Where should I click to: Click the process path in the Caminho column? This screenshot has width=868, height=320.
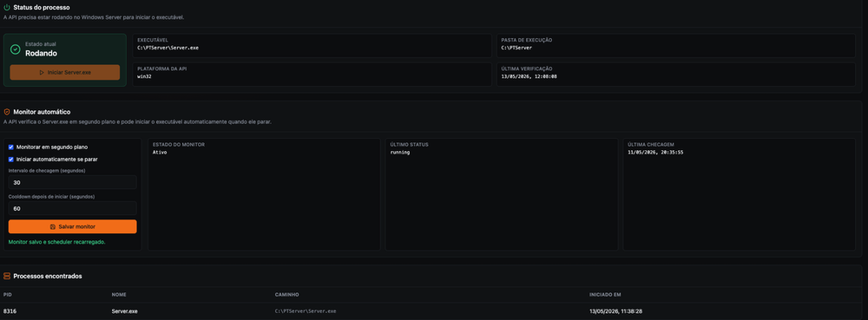(306, 311)
